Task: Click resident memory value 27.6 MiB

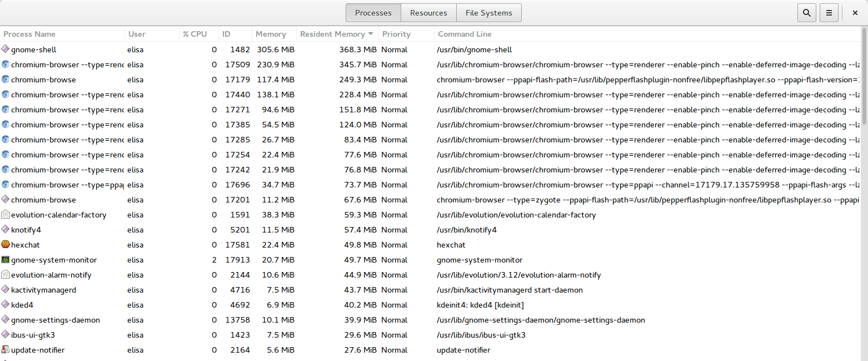Action: [x=360, y=350]
